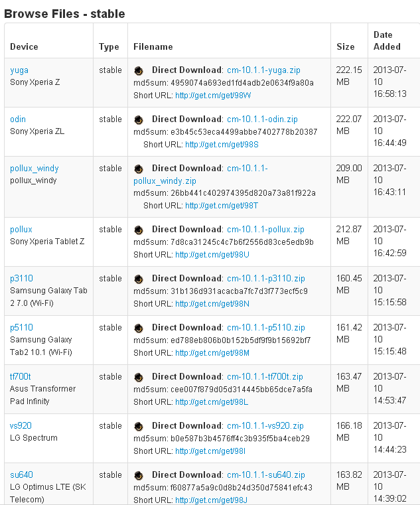The image size is (420, 505).
Task: Click the CyanogenMod icon beside cm-10.1.1-yuga.zip
Action: point(139,70)
